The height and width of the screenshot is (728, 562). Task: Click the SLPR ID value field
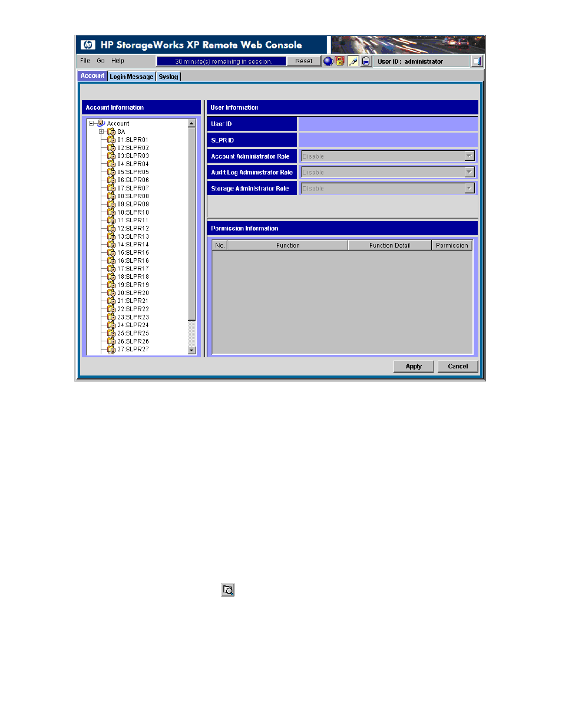388,140
